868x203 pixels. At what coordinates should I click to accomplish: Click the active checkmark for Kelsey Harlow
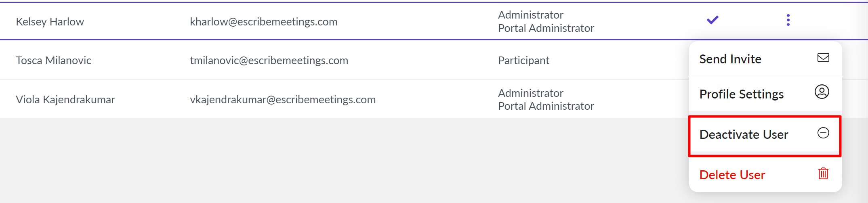click(x=712, y=20)
